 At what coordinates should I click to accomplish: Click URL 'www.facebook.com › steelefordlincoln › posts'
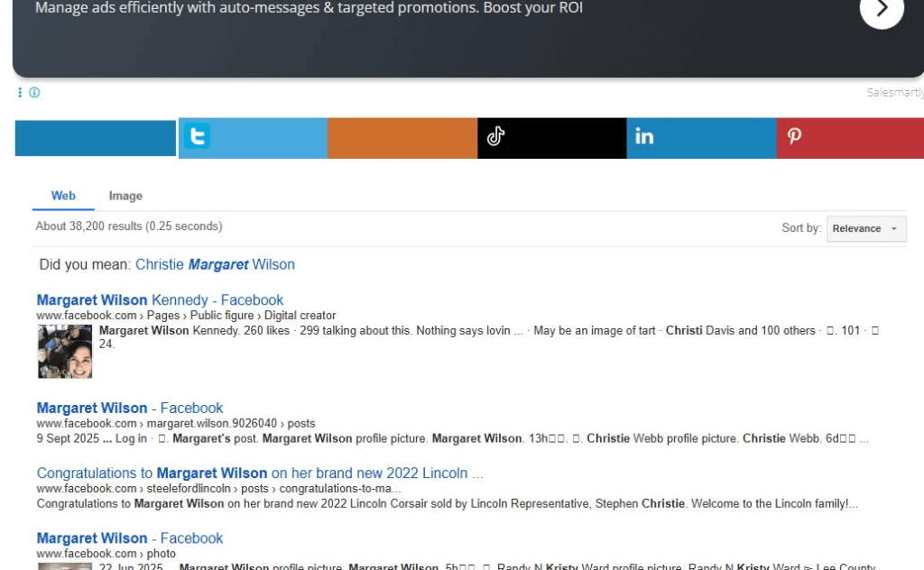coord(218,489)
